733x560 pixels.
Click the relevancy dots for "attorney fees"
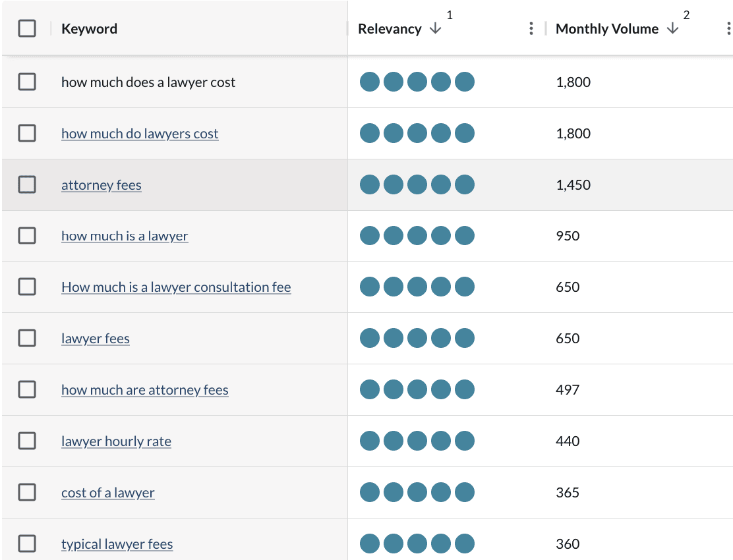pyautogui.click(x=417, y=184)
